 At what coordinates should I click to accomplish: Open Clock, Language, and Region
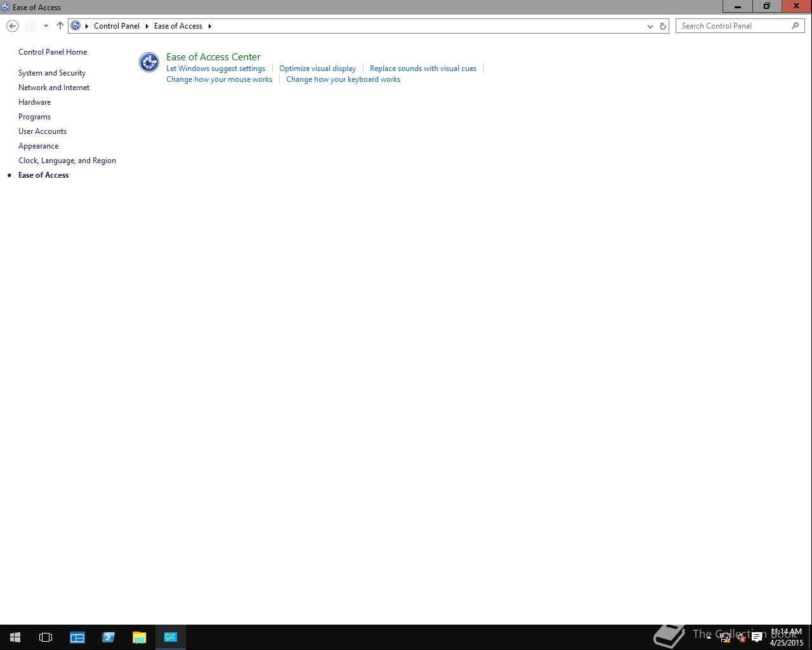pos(67,161)
